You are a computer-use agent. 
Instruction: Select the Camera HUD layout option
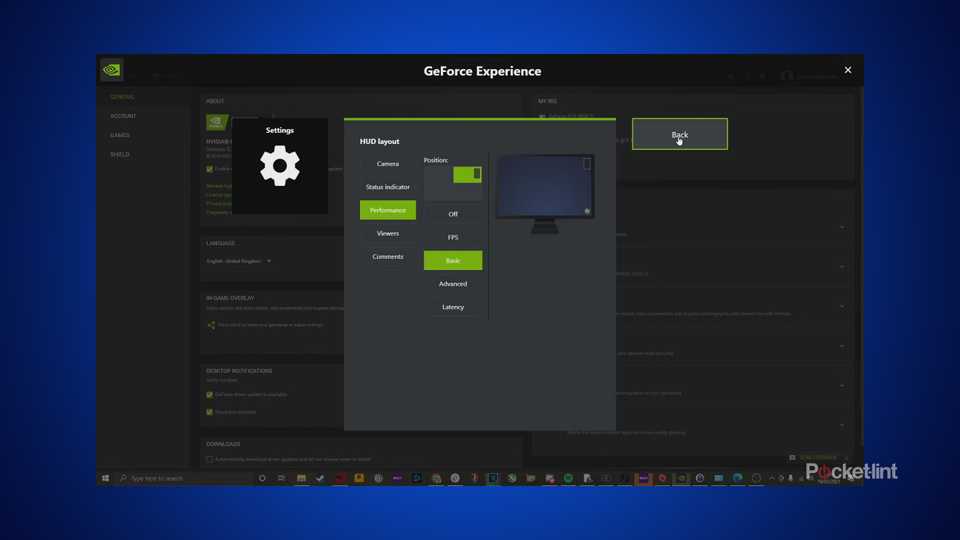coord(388,164)
